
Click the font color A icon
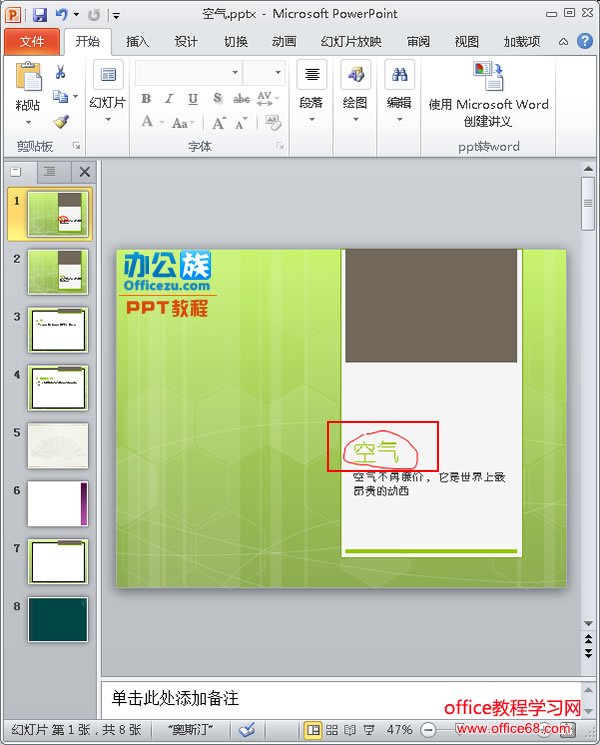click(x=147, y=122)
